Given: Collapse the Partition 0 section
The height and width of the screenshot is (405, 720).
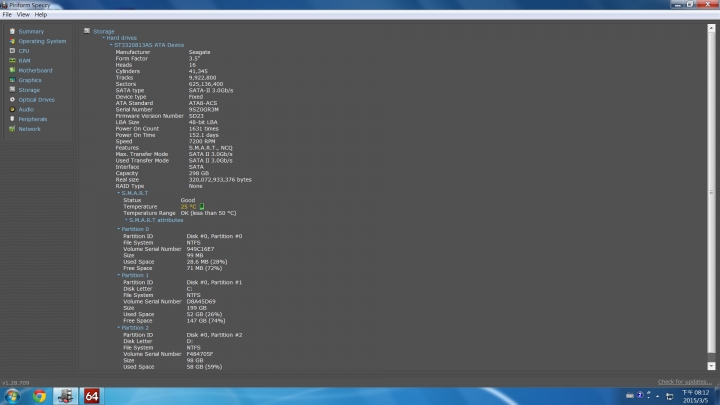Looking at the screenshot, I should click(118, 229).
